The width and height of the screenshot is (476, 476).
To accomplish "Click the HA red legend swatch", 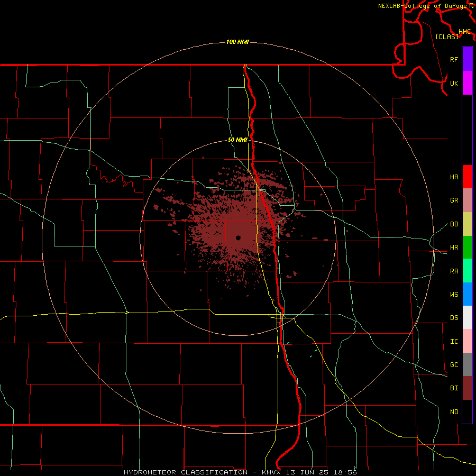I will (467, 177).
